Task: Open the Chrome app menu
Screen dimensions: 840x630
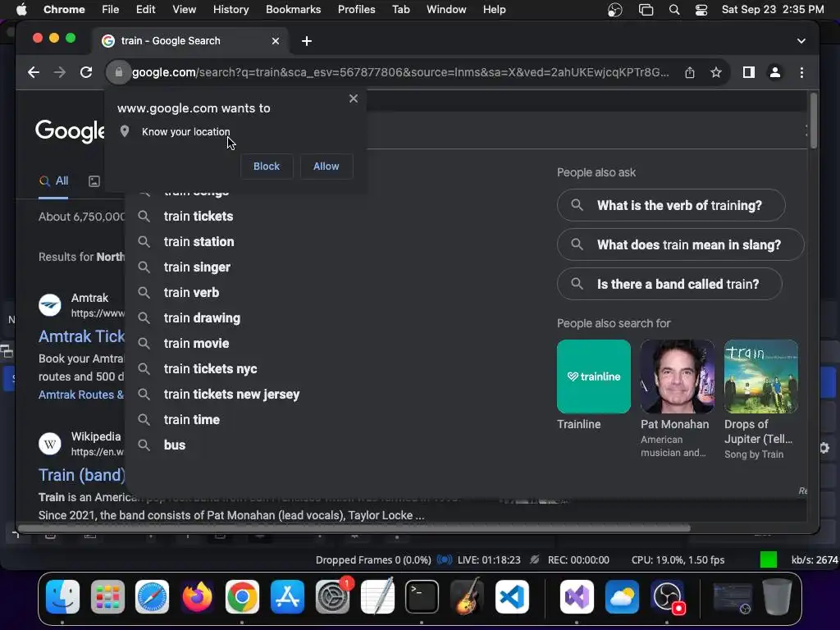Action: pos(64,10)
